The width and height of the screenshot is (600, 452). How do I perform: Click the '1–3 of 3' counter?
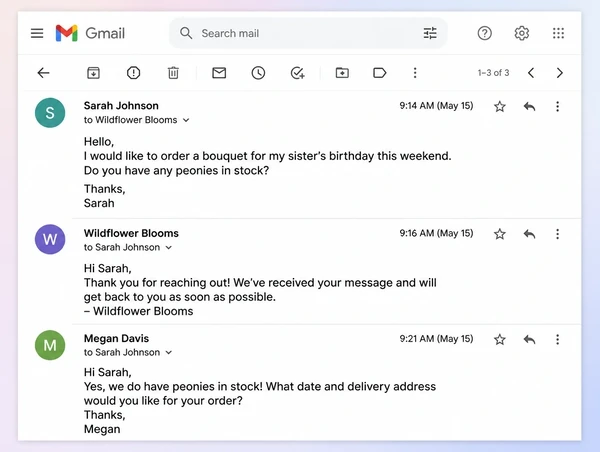point(493,73)
